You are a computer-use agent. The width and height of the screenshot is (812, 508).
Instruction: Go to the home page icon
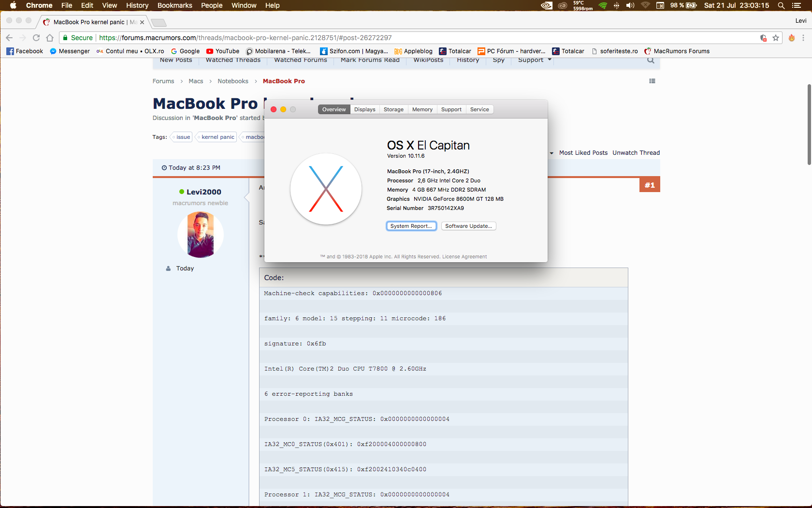coord(50,38)
